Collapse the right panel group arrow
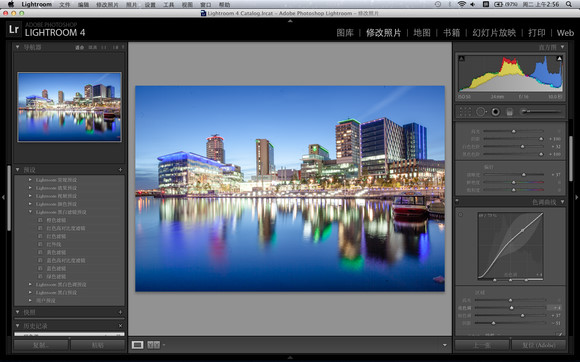 tap(576, 197)
